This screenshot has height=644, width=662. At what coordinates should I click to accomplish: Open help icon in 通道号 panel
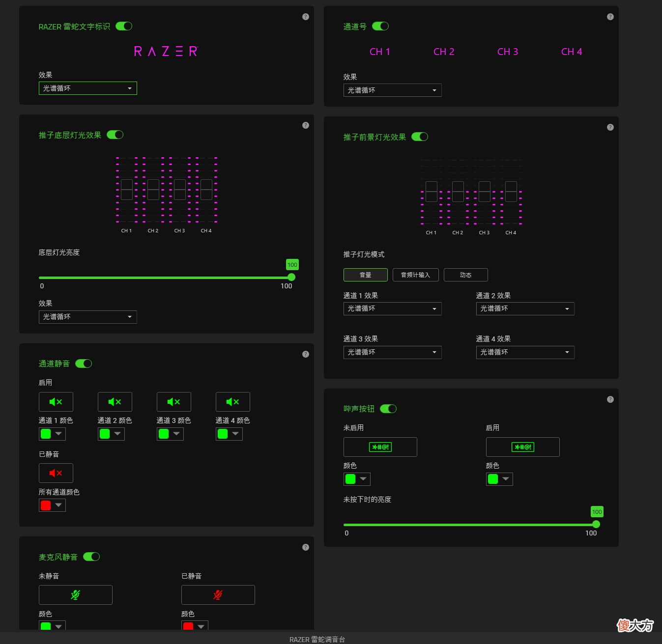(x=610, y=17)
